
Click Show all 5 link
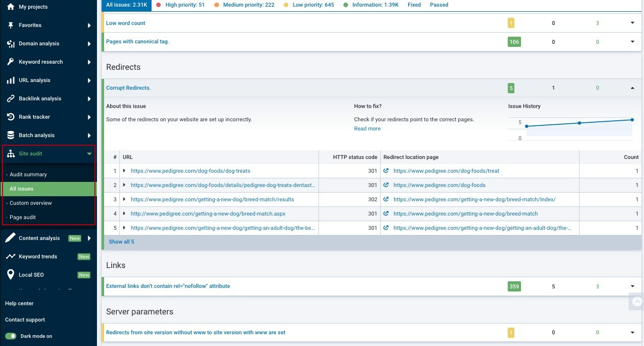pyautogui.click(x=121, y=242)
